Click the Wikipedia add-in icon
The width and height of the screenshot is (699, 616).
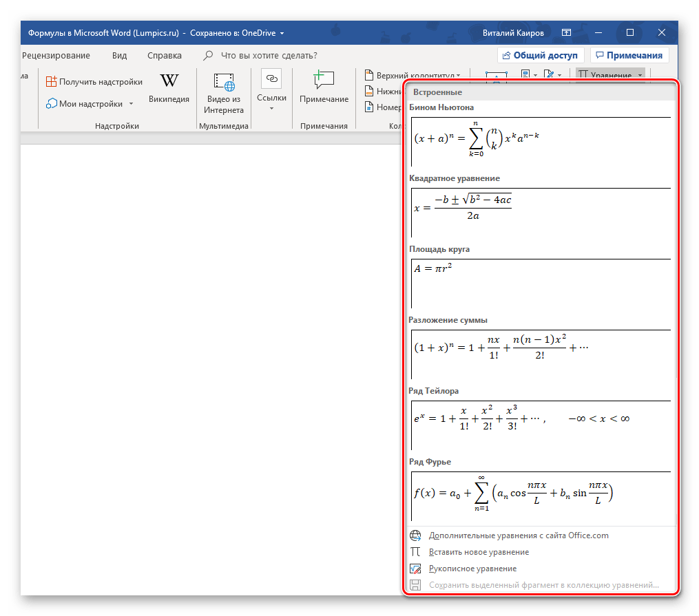169,81
